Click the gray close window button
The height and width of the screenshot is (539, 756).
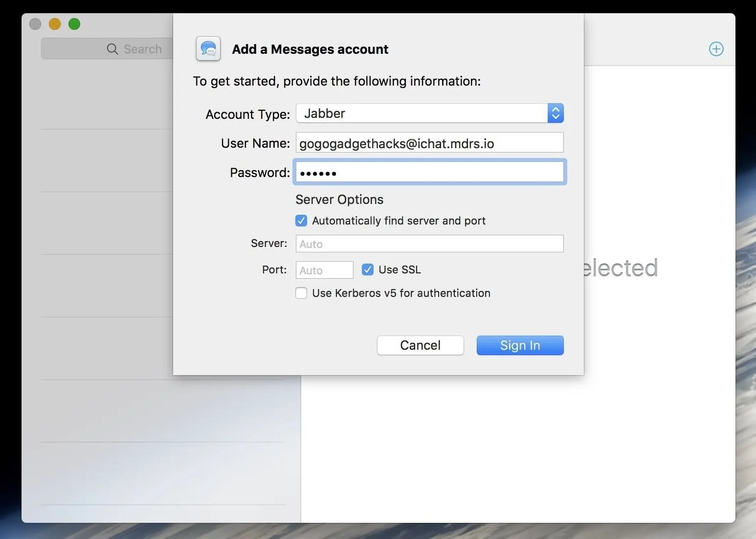click(x=35, y=24)
